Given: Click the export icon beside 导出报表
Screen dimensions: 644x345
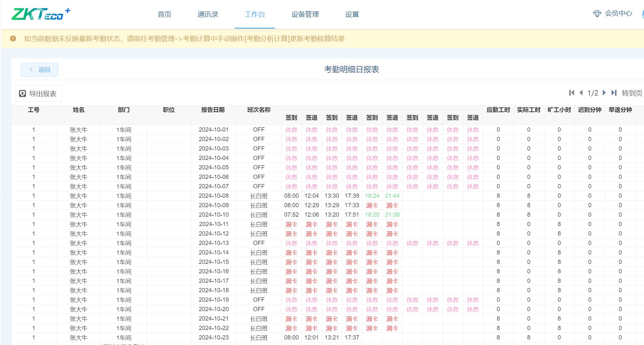Looking at the screenshot, I should point(22,93).
